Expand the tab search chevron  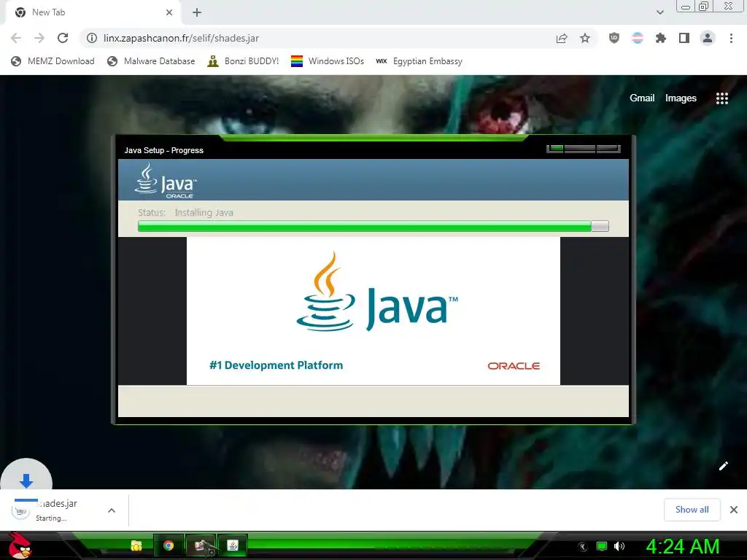coord(659,12)
